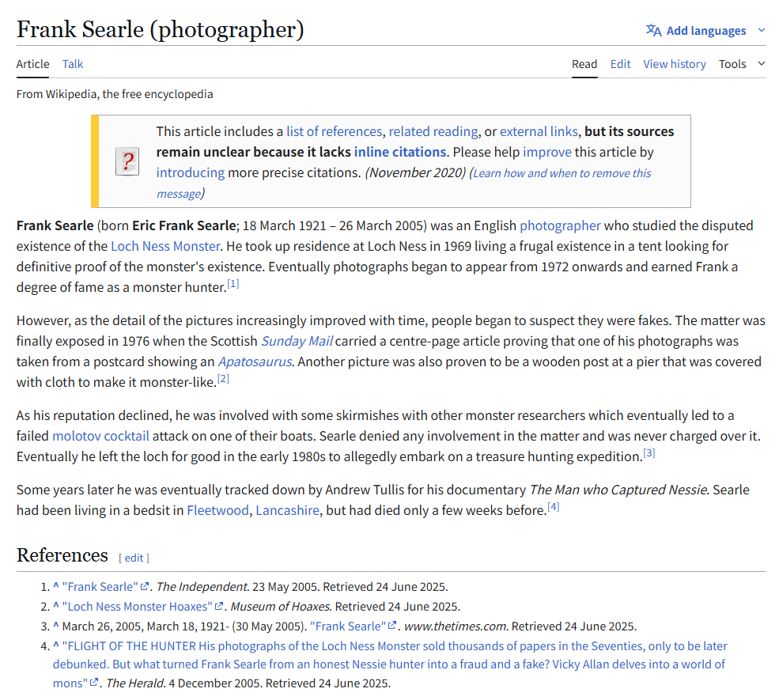Image resolution: width=779 pixels, height=700 pixels.
Task: Click the Add languages translate icon
Action: click(x=653, y=31)
